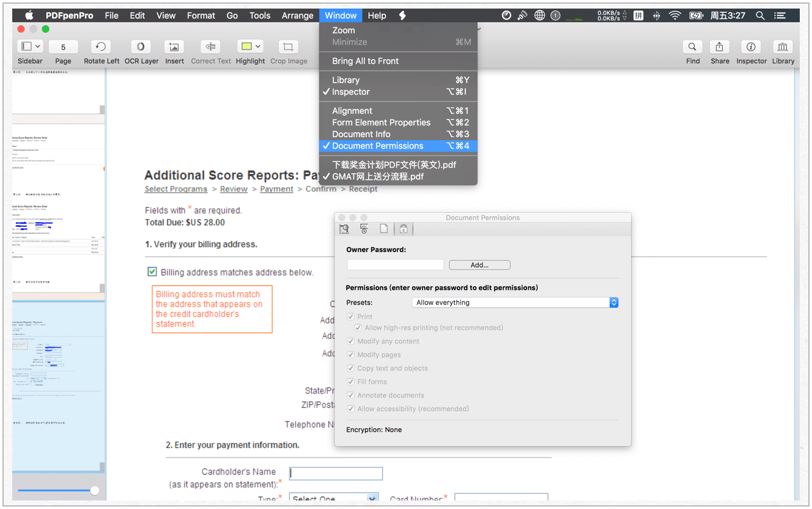
Task: Select the Document Permissions lock icon
Action: click(404, 229)
